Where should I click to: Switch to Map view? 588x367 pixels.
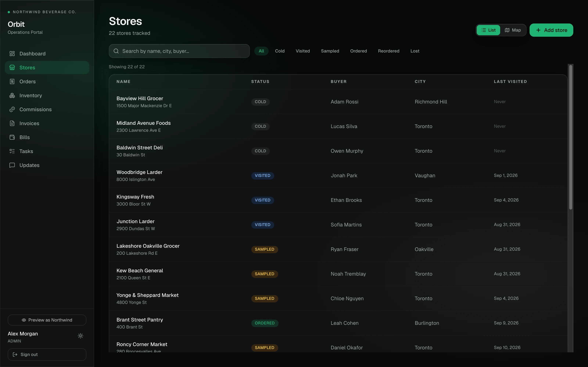513,30
